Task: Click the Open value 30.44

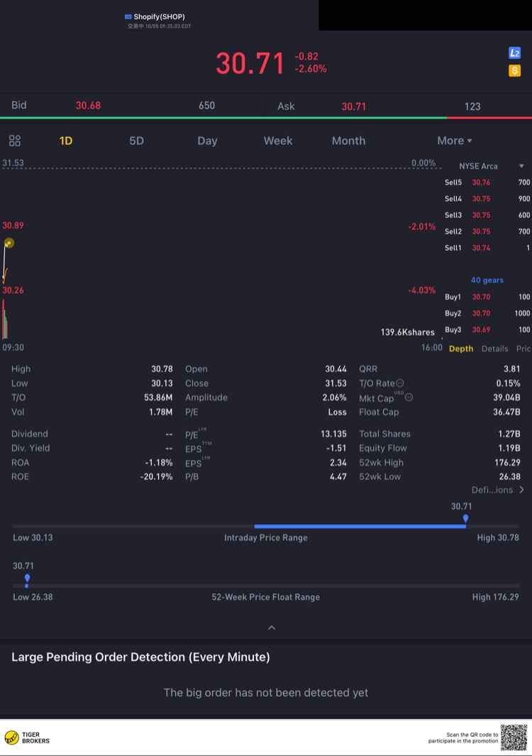Action: pos(336,369)
